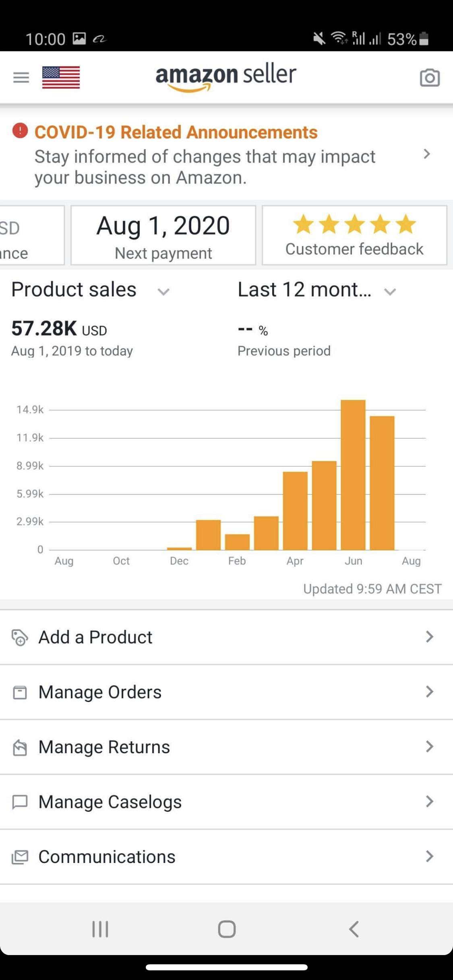The height and width of the screenshot is (980, 453).
Task: Expand COVID-19 announcements chevron
Action: [427, 154]
